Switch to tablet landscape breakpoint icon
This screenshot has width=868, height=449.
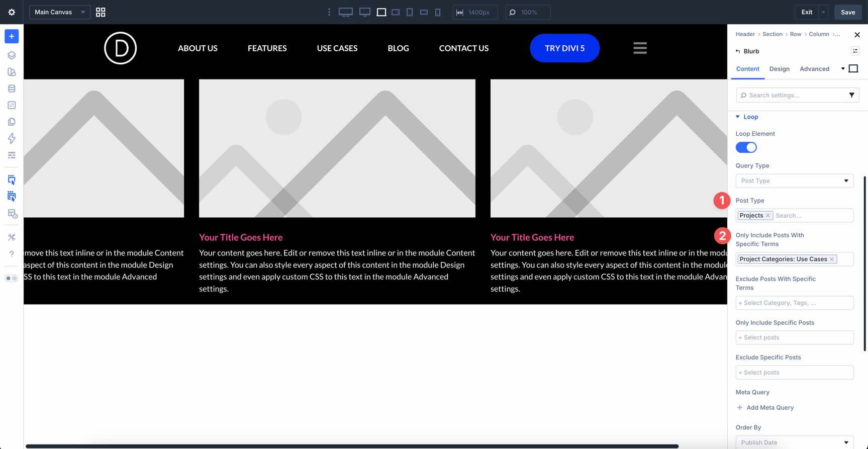(396, 12)
